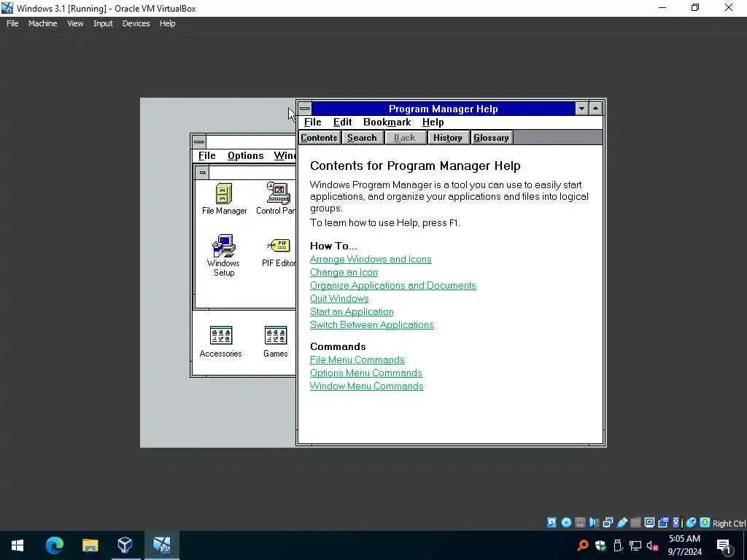
Task: Click the taskbar clock showing 5:05 AM
Action: coord(684,545)
